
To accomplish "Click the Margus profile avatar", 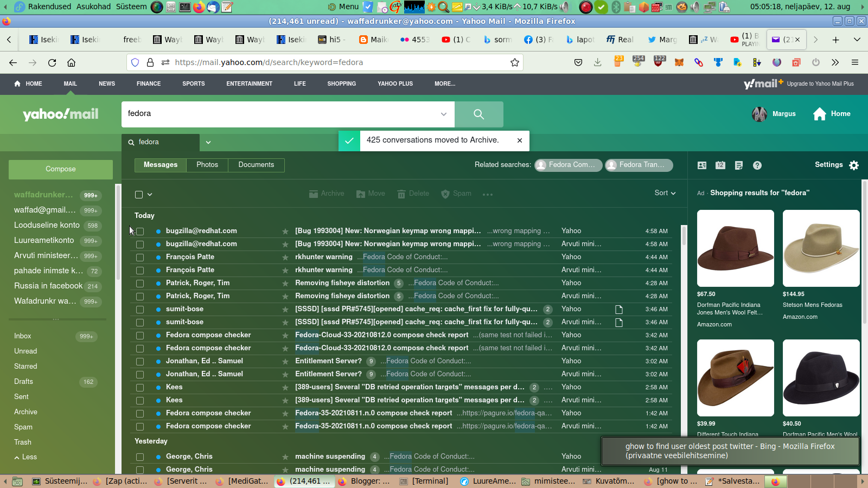I will (x=759, y=114).
